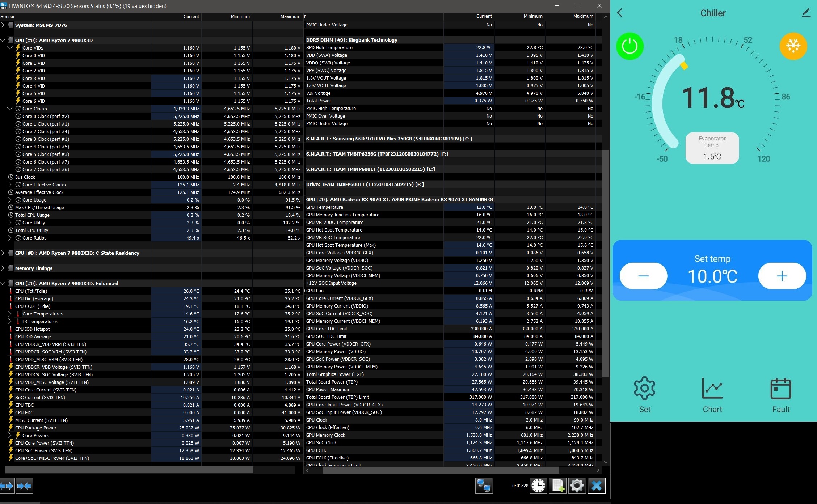Increase set temp with plus button
This screenshot has height=504, width=817.
point(782,276)
